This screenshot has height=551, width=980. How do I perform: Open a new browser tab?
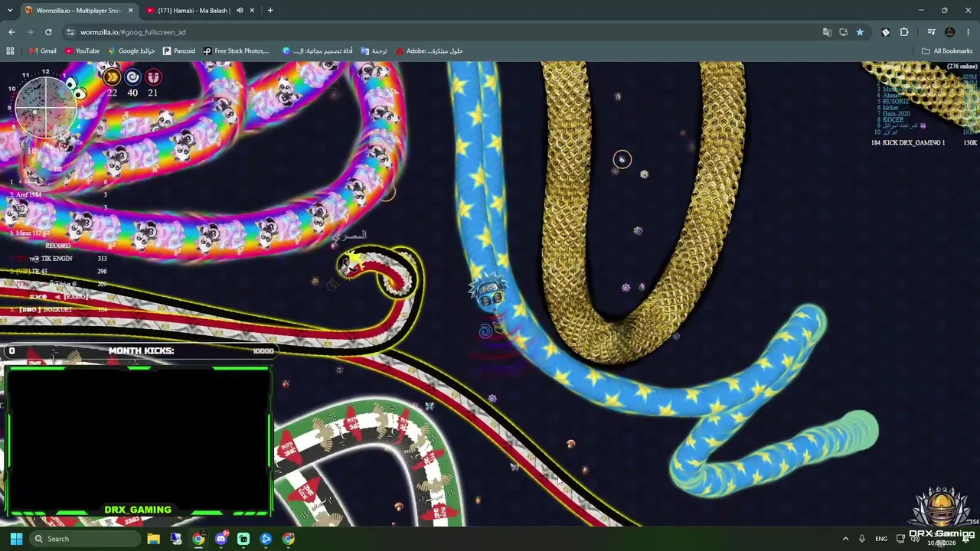(x=270, y=11)
